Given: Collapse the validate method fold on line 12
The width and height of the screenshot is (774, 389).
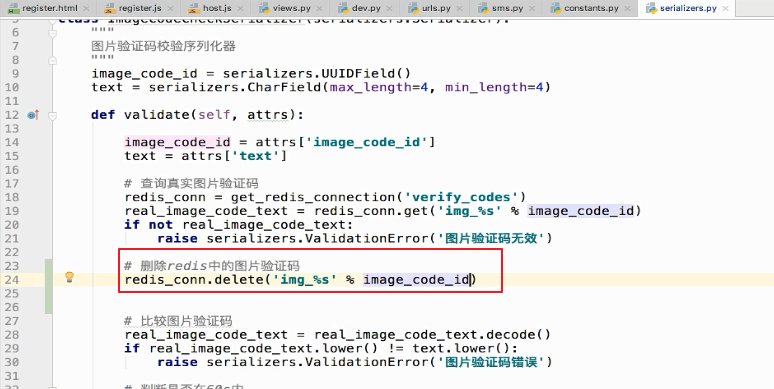Looking at the screenshot, I should pos(52,116).
